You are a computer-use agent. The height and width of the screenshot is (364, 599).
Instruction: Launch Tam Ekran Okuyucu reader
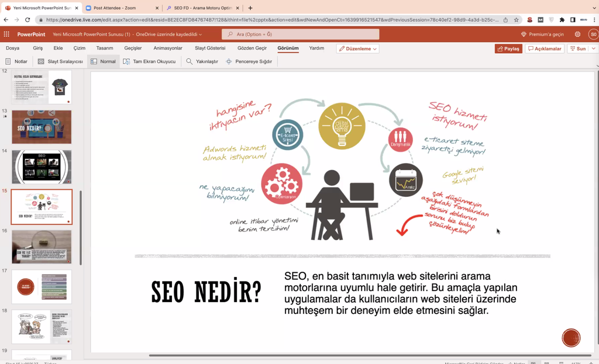[149, 61]
